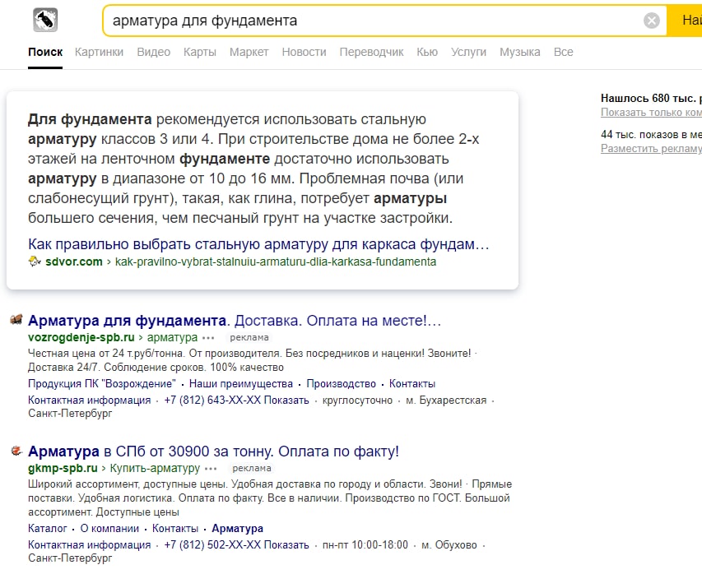
Task: Open the Контакты sitelink of gkmp-spb.ru ad
Action: [175, 529]
